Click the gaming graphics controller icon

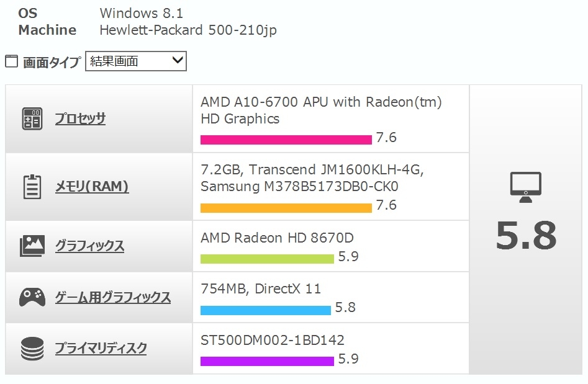32,298
